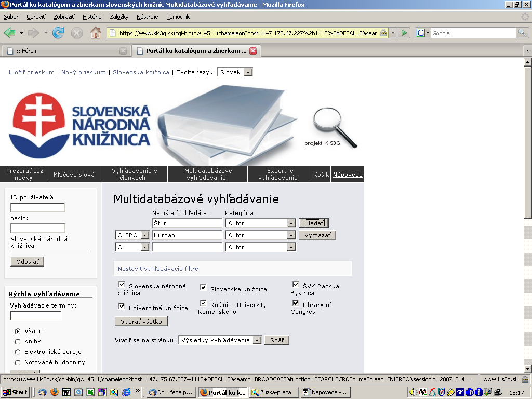
Task: Switch to Expertné vyhľadávanie tab
Action: pos(280,174)
